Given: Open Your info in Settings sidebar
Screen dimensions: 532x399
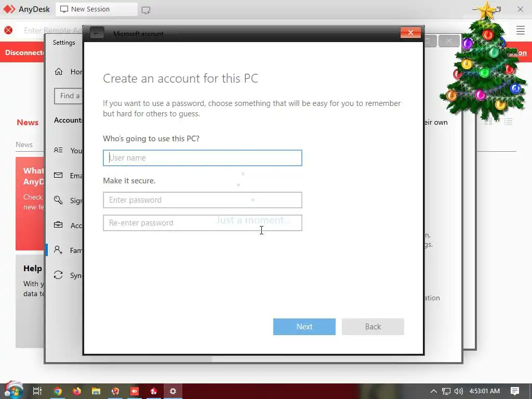Looking at the screenshot, I should click(x=68, y=150).
